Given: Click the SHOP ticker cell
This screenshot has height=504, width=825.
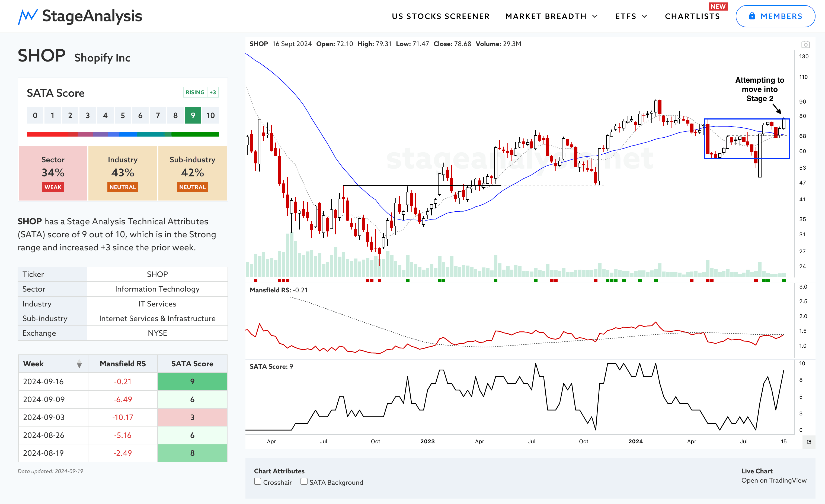Looking at the screenshot, I should [x=157, y=274].
